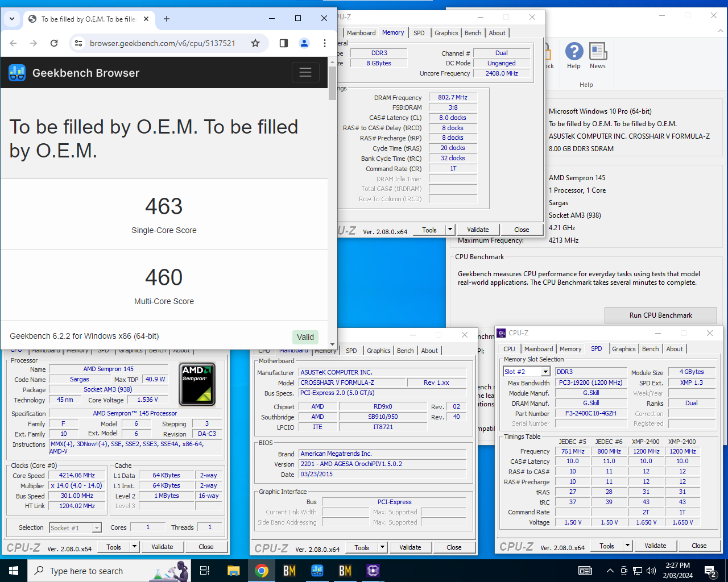This screenshot has height=582, width=728.
Task: Run CPU Benchmark in Geekbench
Action: [661, 315]
